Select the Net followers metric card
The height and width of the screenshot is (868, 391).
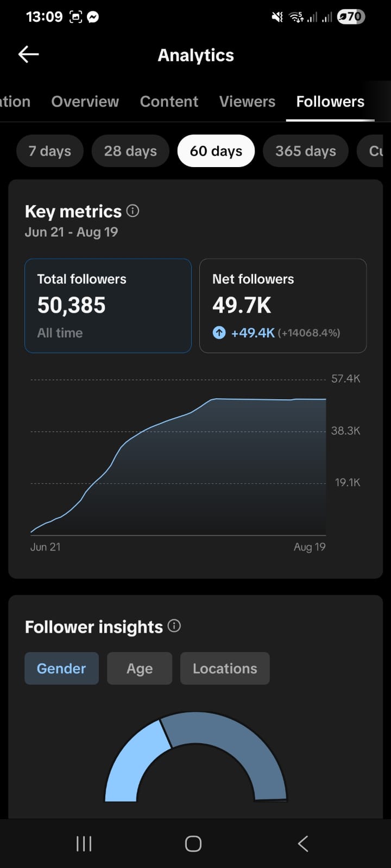pyautogui.click(x=283, y=306)
